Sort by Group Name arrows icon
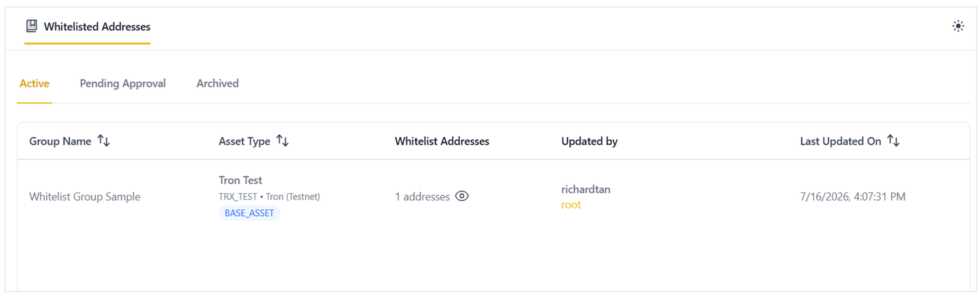980x298 pixels. (104, 141)
